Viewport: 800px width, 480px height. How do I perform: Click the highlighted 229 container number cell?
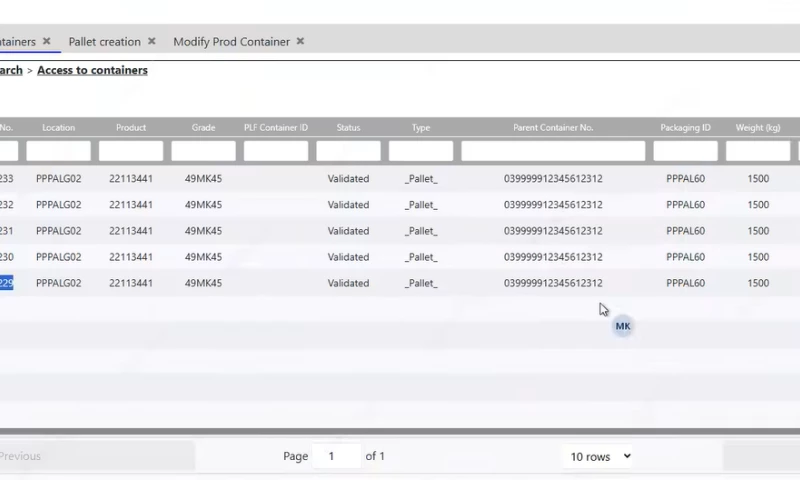[x=7, y=283]
